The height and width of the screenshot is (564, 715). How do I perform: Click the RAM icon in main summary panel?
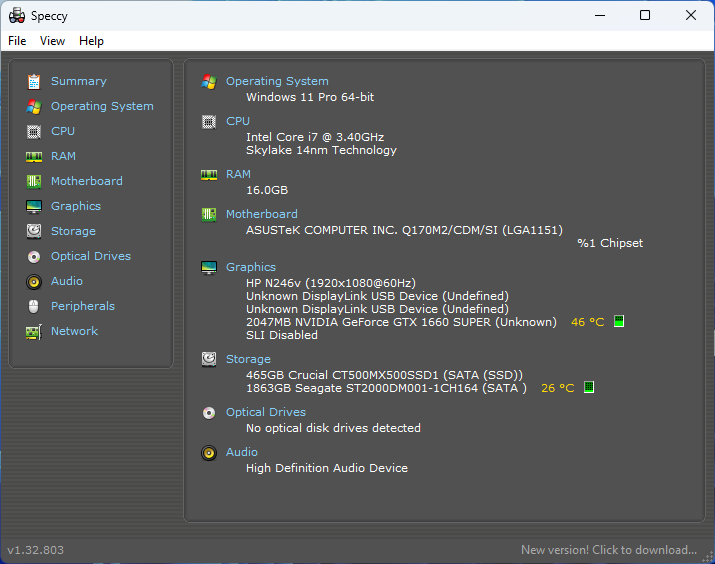pos(209,175)
